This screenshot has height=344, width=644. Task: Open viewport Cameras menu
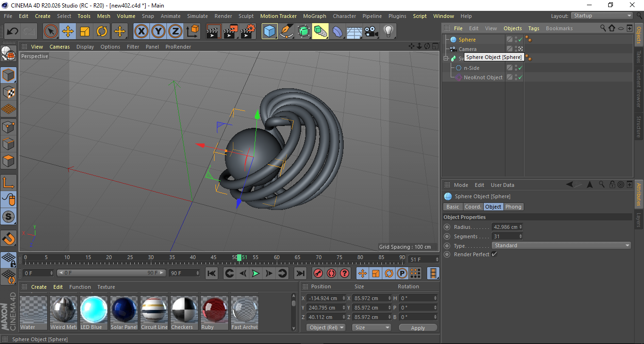tap(59, 47)
